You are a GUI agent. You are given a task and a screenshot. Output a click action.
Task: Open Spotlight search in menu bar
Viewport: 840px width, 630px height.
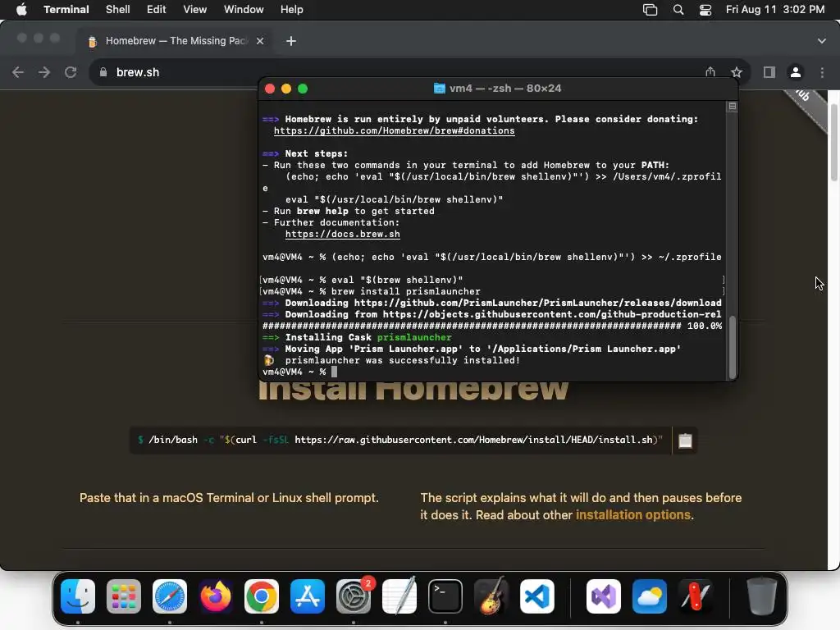(678, 10)
